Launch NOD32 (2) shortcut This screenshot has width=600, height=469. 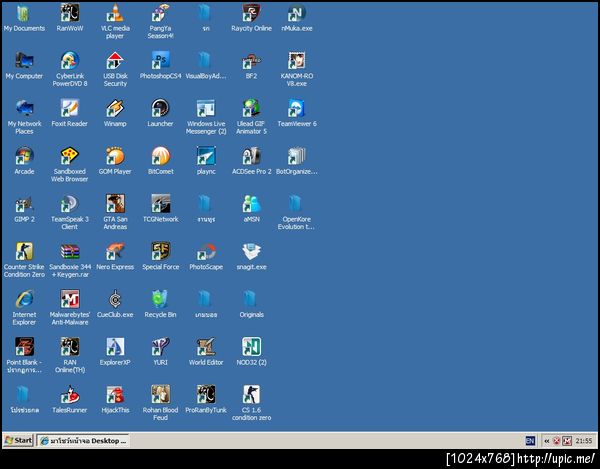pyautogui.click(x=251, y=352)
